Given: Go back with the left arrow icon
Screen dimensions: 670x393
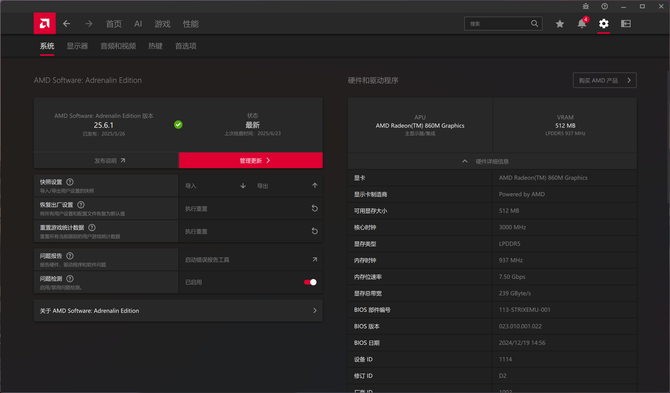Looking at the screenshot, I should click(x=66, y=24).
